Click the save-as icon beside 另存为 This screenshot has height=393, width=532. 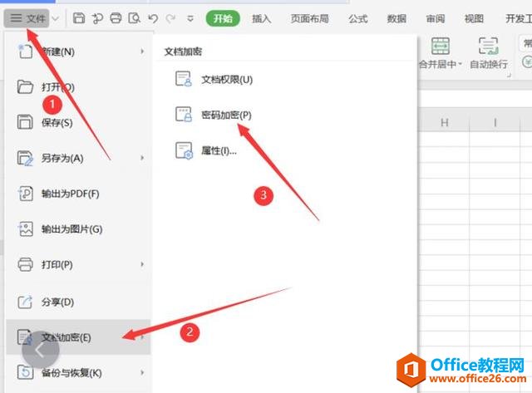(x=25, y=158)
